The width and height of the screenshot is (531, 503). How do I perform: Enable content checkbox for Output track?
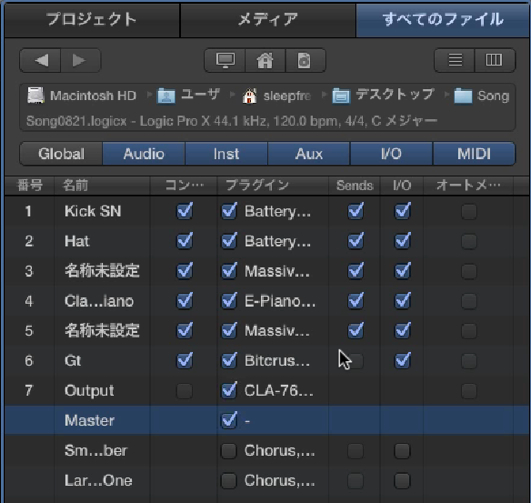click(x=185, y=391)
